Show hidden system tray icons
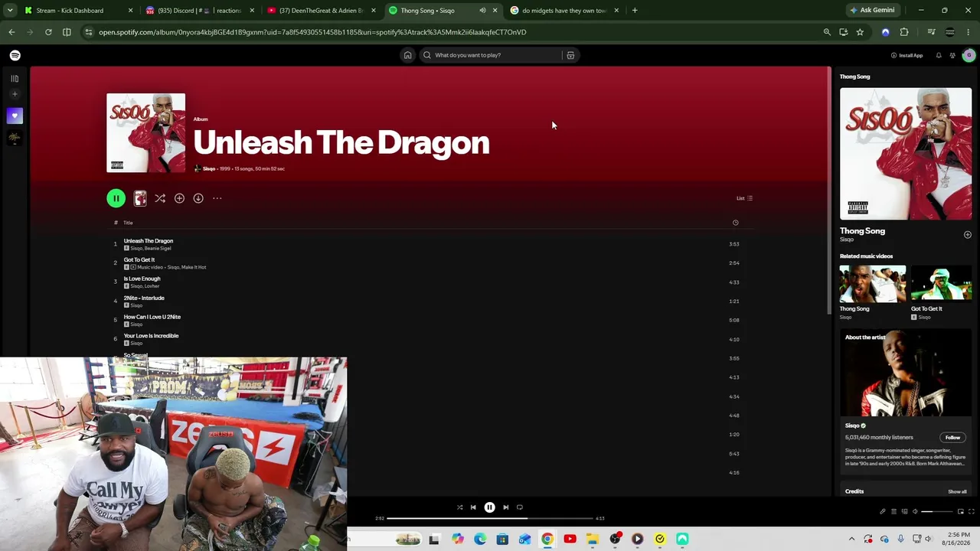The image size is (980, 551). pyautogui.click(x=851, y=539)
